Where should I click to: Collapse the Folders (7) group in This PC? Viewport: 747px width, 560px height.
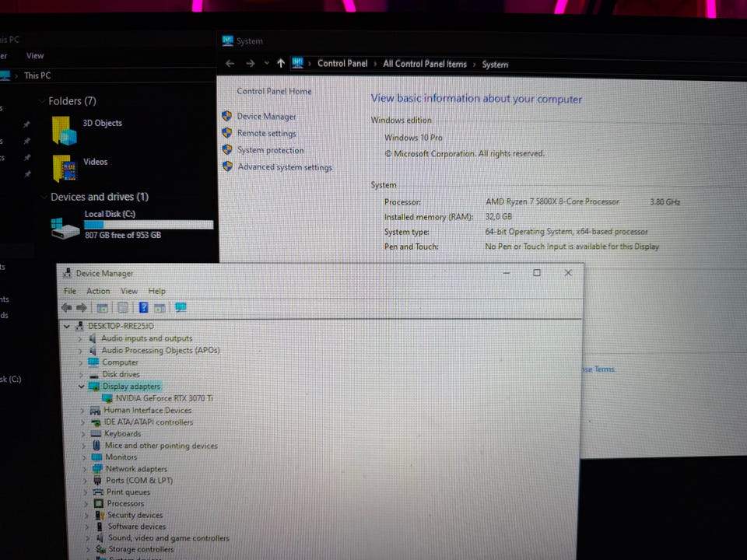(42, 101)
